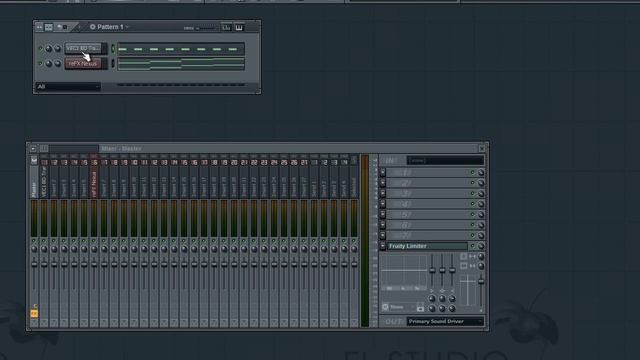Click the Master track FX enable box at bottom
Viewport: 640px width, 360px height.
(x=34, y=323)
